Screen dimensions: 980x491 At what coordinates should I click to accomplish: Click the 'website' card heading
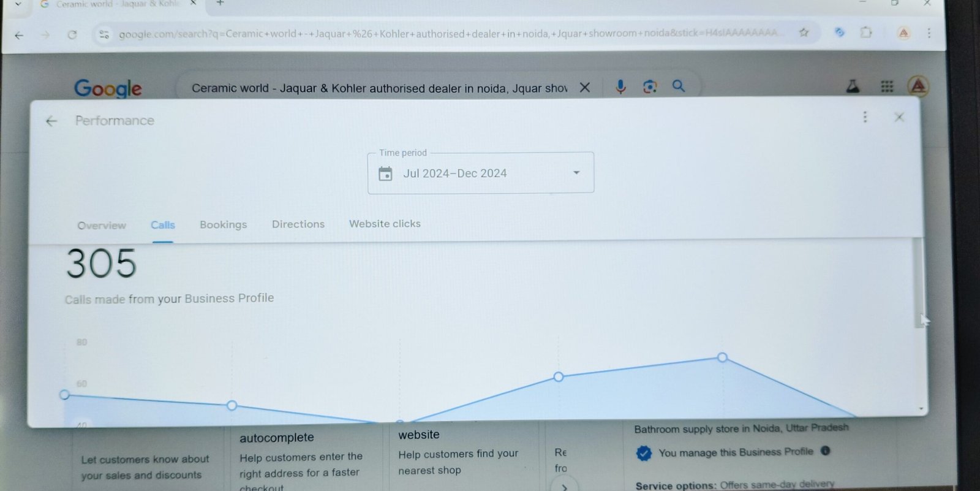pos(419,435)
